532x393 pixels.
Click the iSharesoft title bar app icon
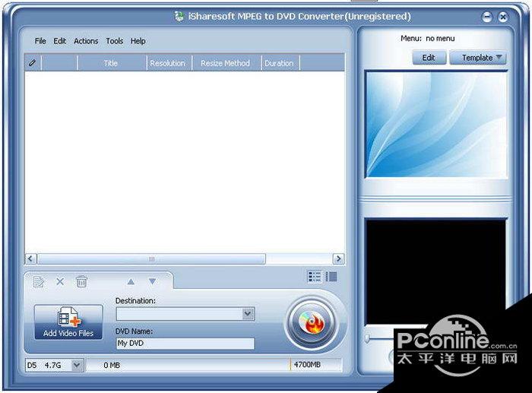179,16
